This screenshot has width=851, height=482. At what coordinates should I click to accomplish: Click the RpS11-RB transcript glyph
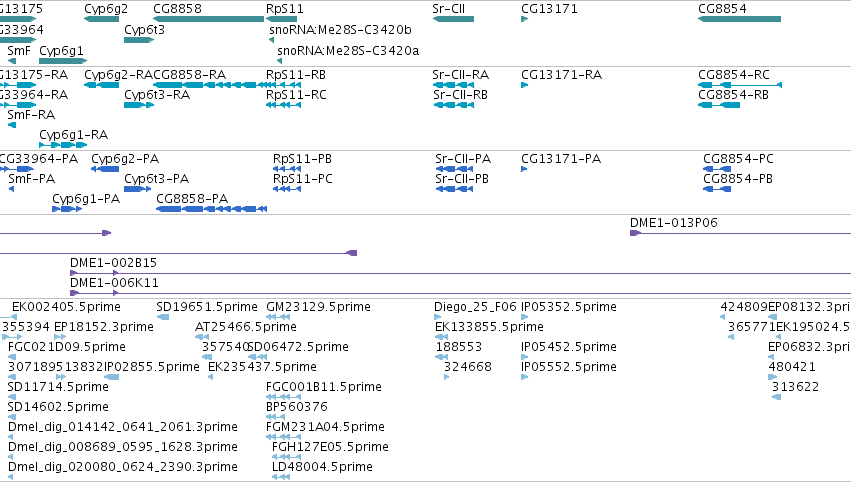point(283,85)
